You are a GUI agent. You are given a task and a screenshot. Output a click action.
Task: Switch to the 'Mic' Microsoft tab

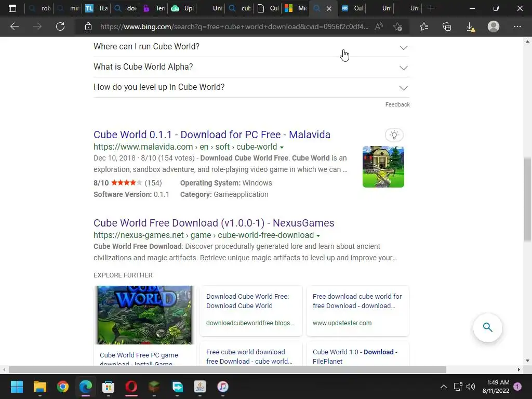pyautogui.click(x=296, y=8)
